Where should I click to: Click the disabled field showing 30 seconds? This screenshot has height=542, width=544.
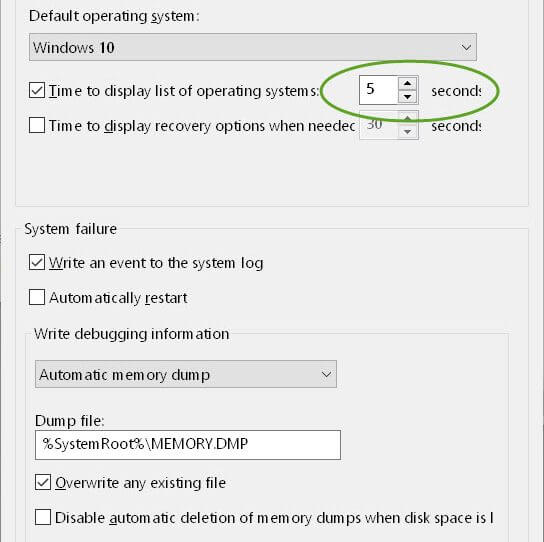379,125
